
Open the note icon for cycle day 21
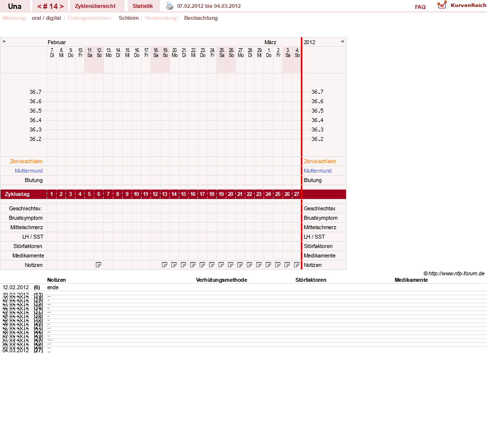[x=240, y=265]
